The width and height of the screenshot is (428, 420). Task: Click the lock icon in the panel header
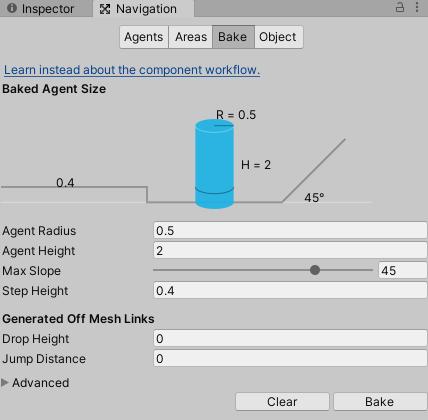point(400,7)
